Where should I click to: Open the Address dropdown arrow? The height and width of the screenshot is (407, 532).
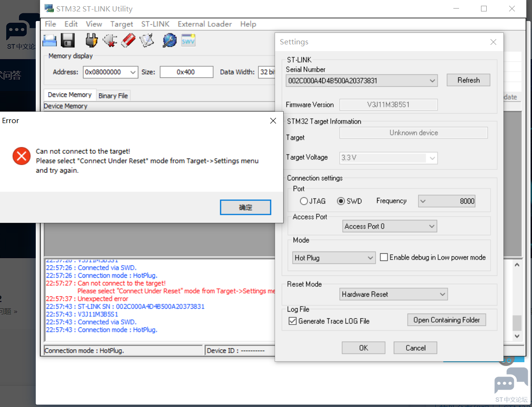click(x=133, y=72)
